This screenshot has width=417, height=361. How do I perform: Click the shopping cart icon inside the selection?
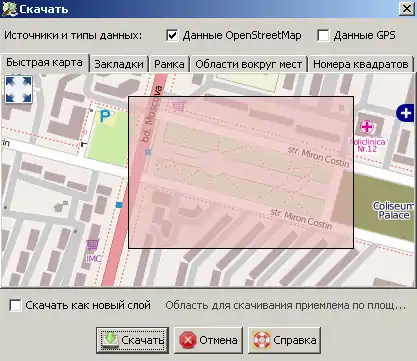tap(178, 106)
